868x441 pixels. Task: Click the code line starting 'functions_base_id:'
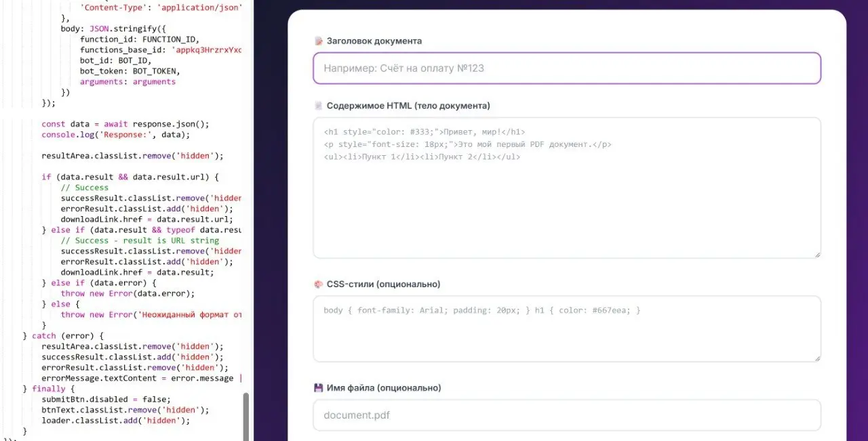click(161, 50)
